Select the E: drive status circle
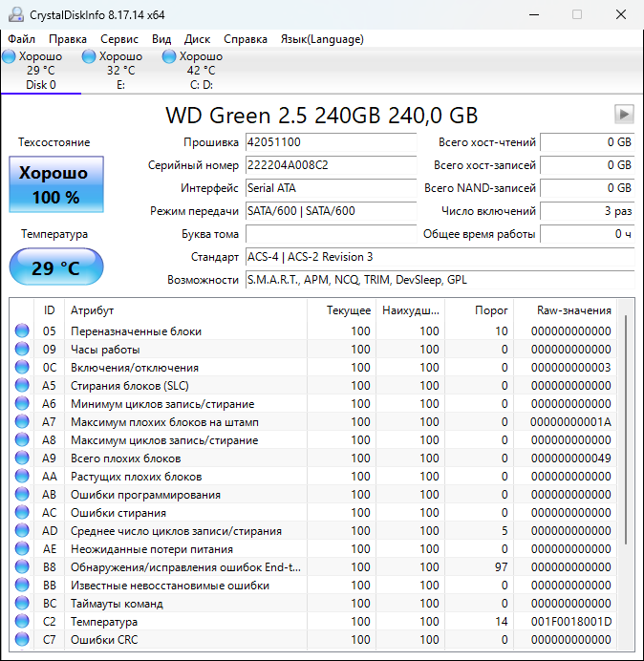Viewport: 644px width, 661px height. [x=89, y=56]
